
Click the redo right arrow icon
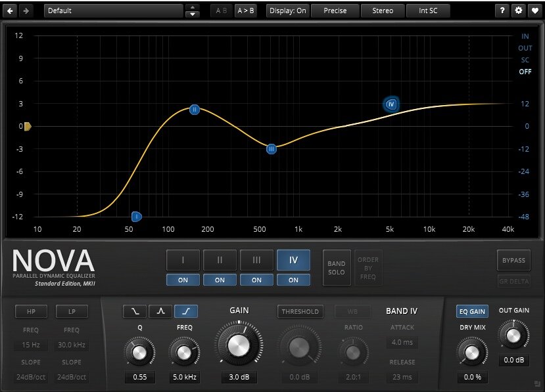point(26,11)
